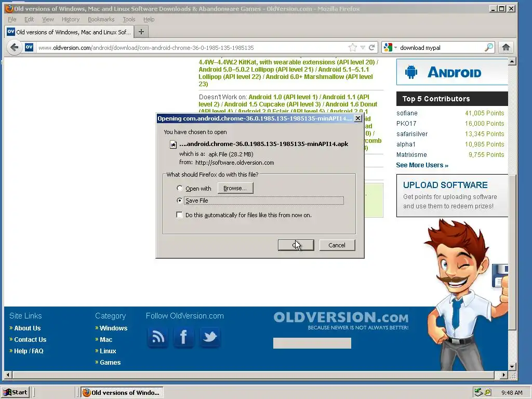This screenshot has width=532, height=399.
Task: Click the vertical scrollbar down arrow
Action: click(x=512, y=367)
